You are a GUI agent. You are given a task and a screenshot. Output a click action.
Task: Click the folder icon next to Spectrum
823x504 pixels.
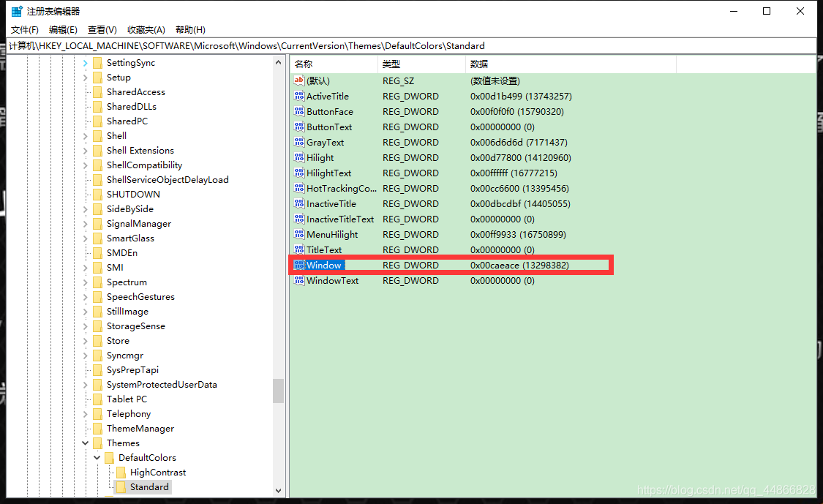[97, 282]
